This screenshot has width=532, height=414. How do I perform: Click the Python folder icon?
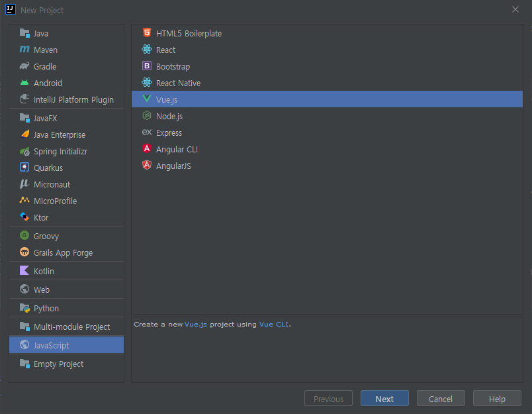(24, 308)
